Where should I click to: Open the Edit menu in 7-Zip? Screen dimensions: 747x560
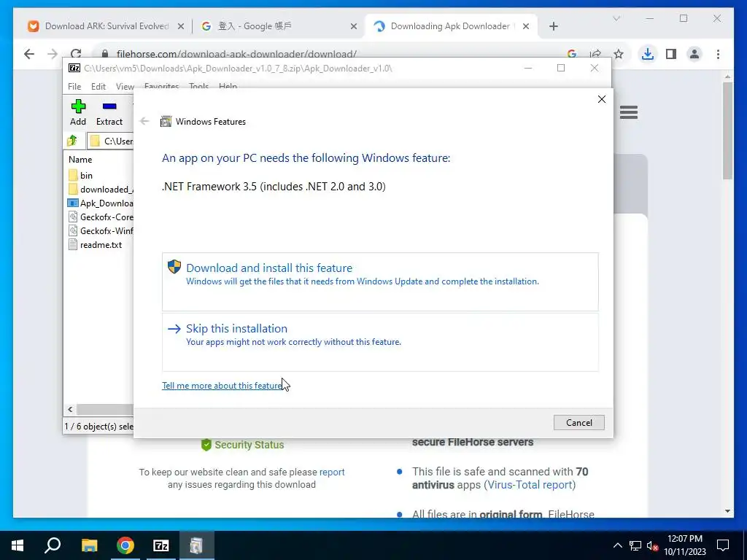(98, 86)
